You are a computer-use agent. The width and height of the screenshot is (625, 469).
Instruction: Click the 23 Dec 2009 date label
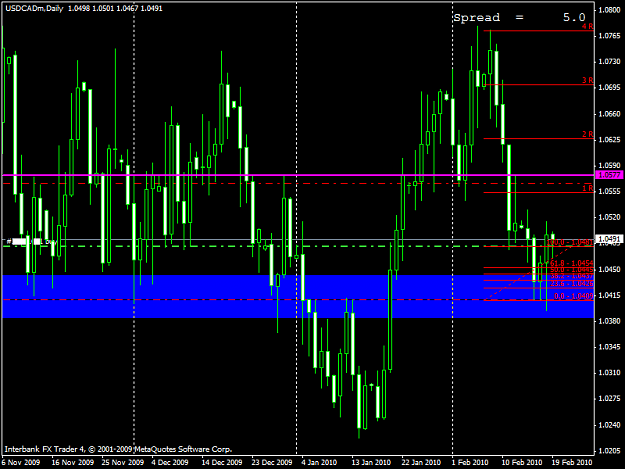click(272, 462)
